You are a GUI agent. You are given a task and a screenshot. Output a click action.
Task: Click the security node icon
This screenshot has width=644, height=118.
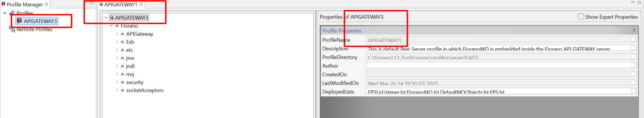pyautogui.click(x=122, y=82)
